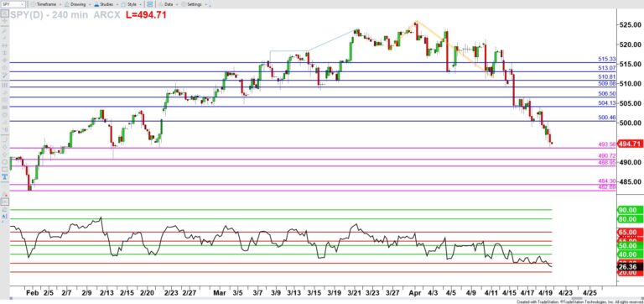Viewport: 644px width, 304px height.
Task: Click the 485.00 price axis value
Action: pos(631,182)
